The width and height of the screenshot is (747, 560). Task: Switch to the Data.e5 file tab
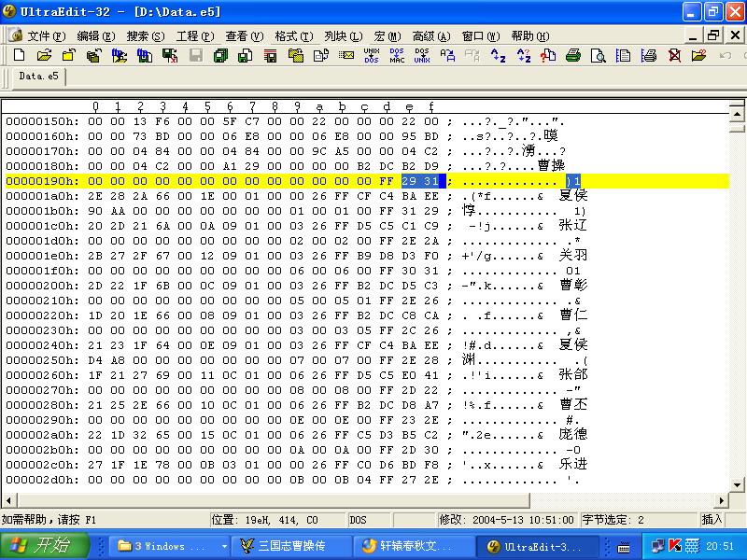[x=38, y=77]
